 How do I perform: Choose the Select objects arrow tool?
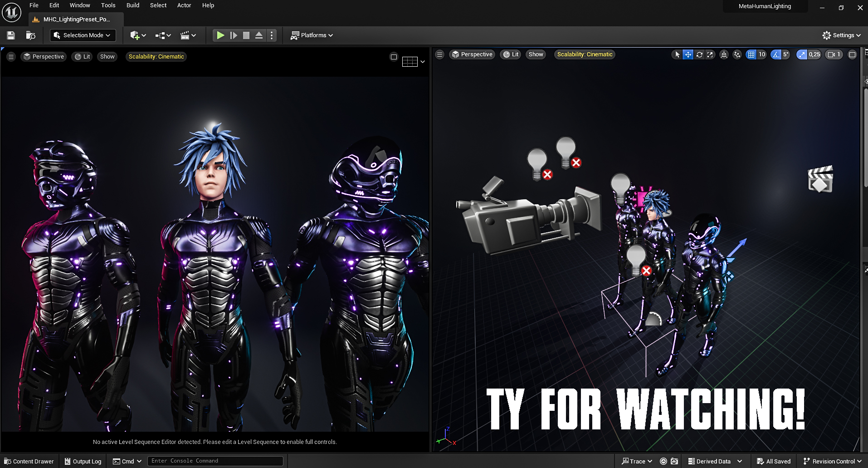click(677, 54)
